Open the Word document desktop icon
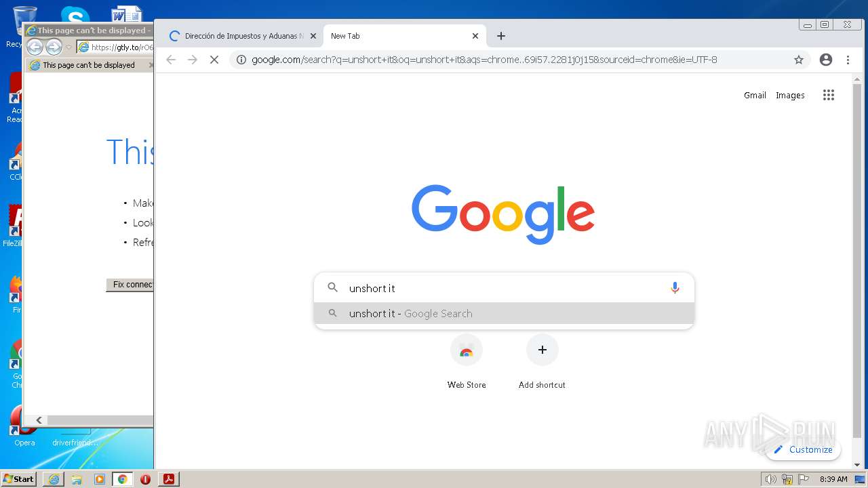 127,14
